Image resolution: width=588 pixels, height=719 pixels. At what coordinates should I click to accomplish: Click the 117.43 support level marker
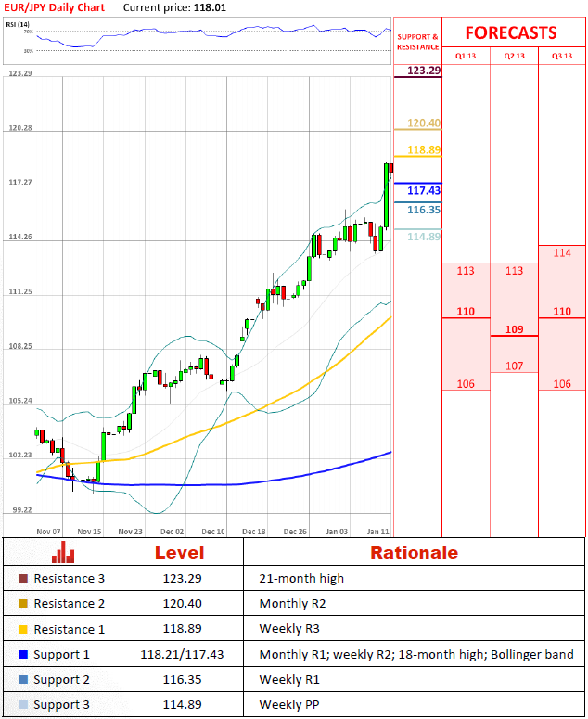click(x=424, y=190)
